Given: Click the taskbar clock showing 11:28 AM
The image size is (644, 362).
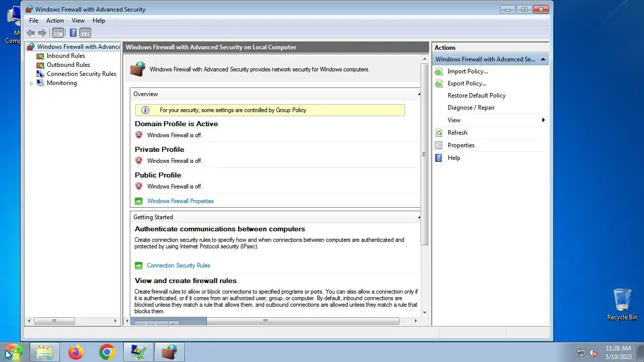Looking at the screenshot, I should coord(618,352).
